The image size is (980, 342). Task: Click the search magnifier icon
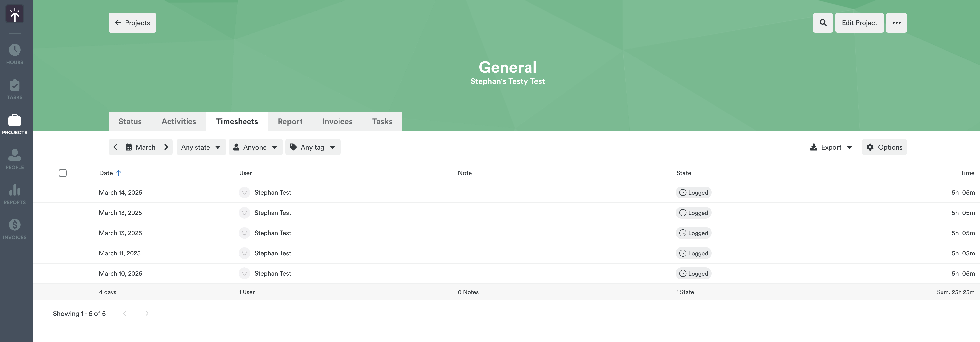tap(823, 22)
